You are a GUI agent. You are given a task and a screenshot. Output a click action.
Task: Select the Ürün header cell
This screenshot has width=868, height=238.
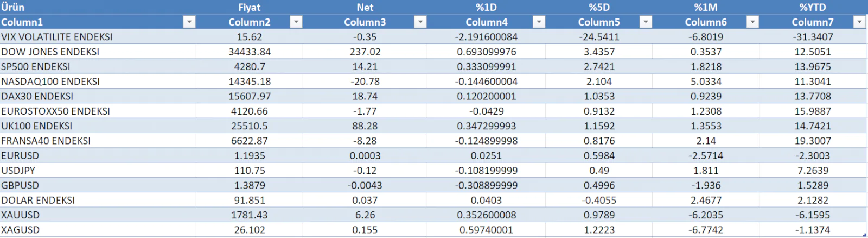click(x=98, y=7)
